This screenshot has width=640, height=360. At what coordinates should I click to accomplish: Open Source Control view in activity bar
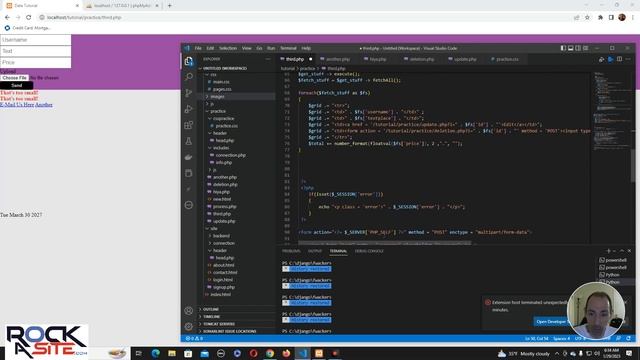[189, 93]
